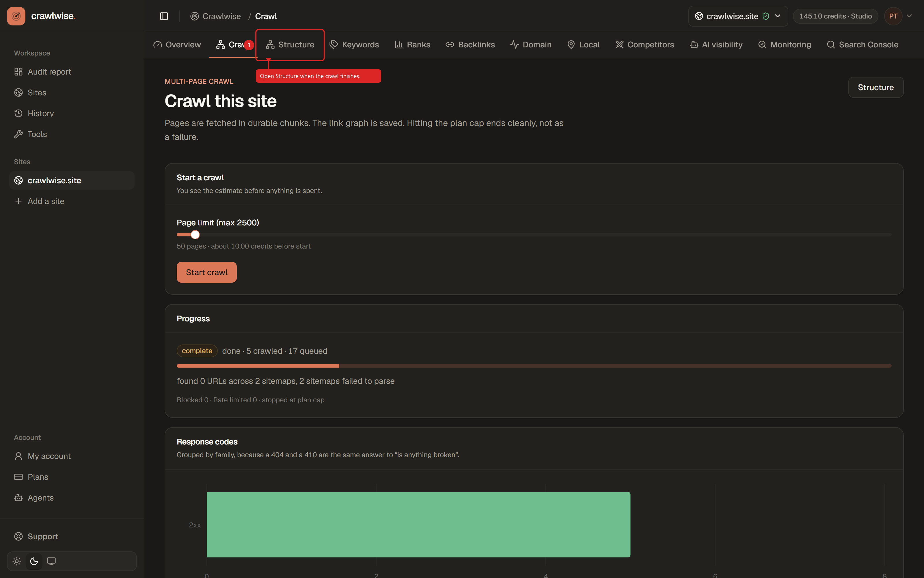This screenshot has width=924, height=578.
Task: Click the green verified shield icon
Action: [x=765, y=16]
